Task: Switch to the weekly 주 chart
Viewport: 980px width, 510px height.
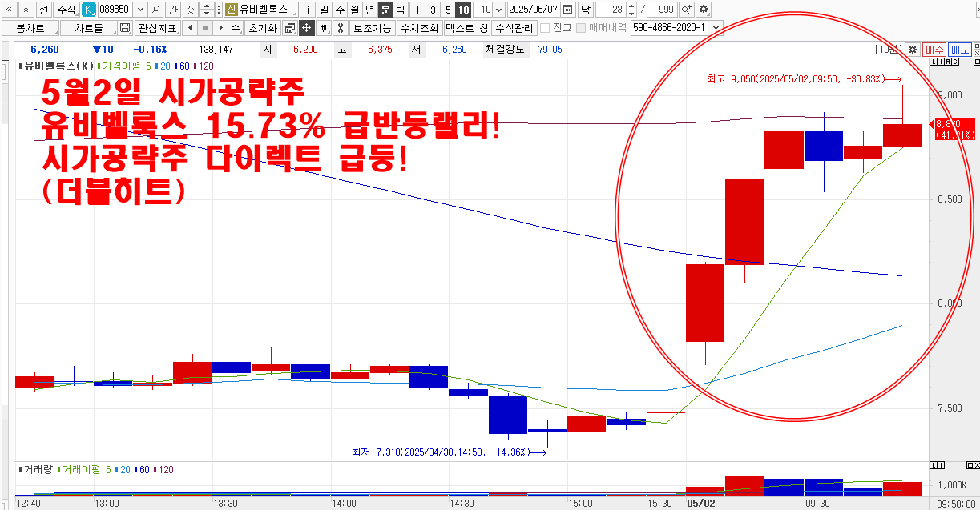Action: pyautogui.click(x=339, y=10)
